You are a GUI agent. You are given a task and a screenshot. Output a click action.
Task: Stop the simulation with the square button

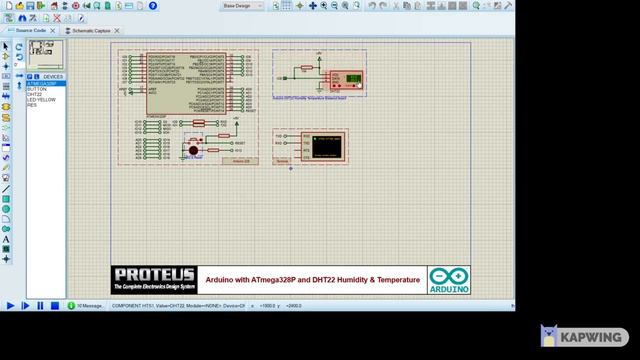pos(55,305)
